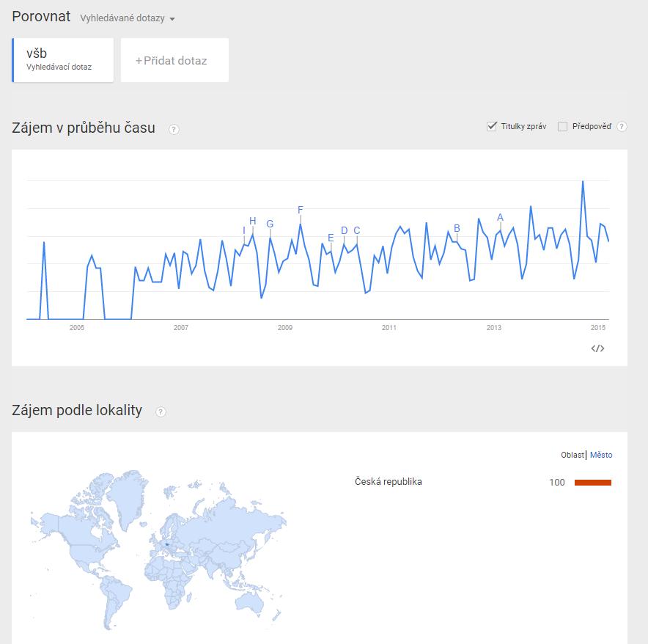This screenshot has height=644, width=648.
Task: Open the všb search term card
Action: coord(62,59)
